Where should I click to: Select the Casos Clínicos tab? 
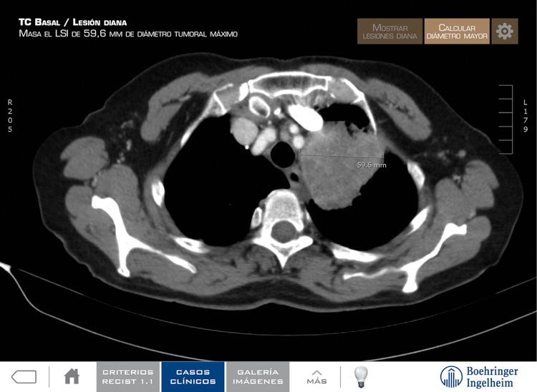pyautogui.click(x=193, y=376)
